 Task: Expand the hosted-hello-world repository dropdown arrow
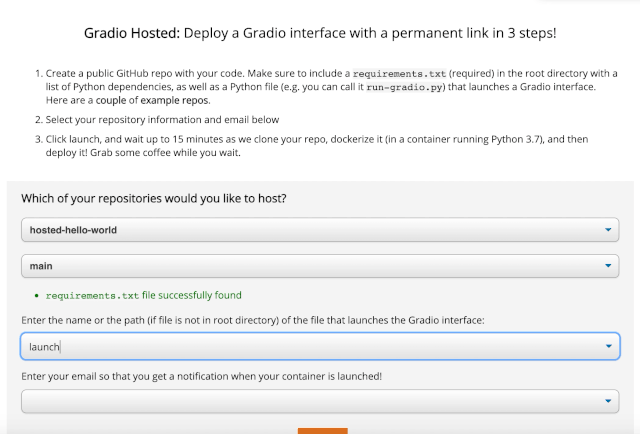[608, 230]
